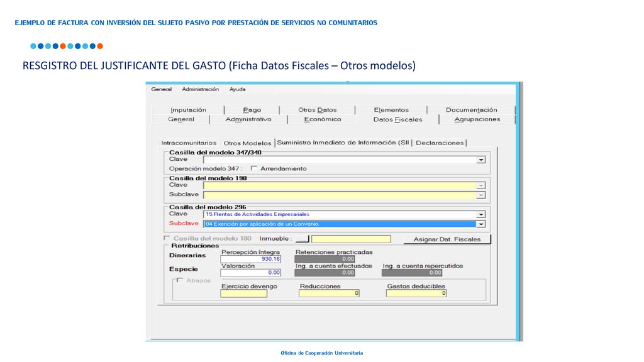644x362 pixels.
Task: Open modelo 296 Subclave dropdown arrow
Action: click(x=480, y=224)
